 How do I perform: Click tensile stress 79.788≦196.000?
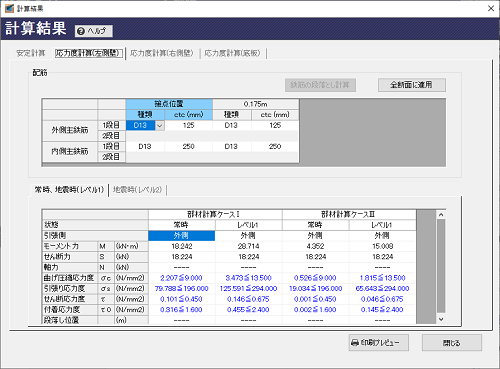tap(182, 289)
